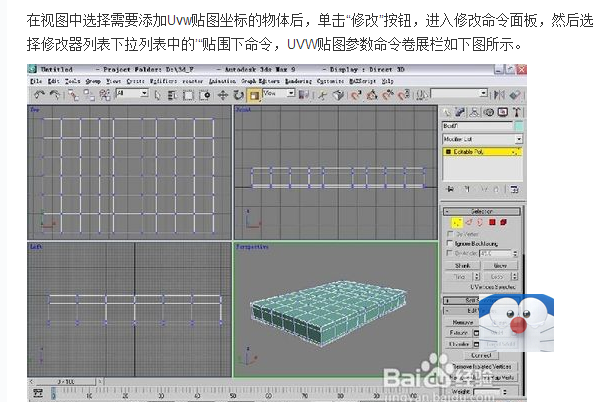Open the named selection sets dropdown
This screenshot has width=604, height=402.
pos(459,94)
